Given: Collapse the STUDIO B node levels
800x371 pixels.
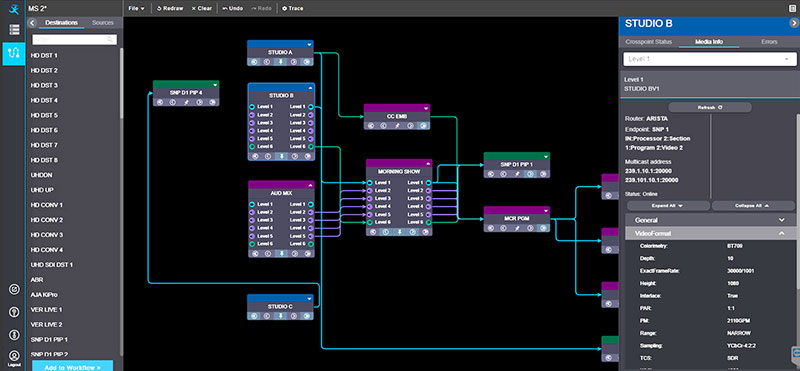Looking at the screenshot, I should click(x=309, y=88).
